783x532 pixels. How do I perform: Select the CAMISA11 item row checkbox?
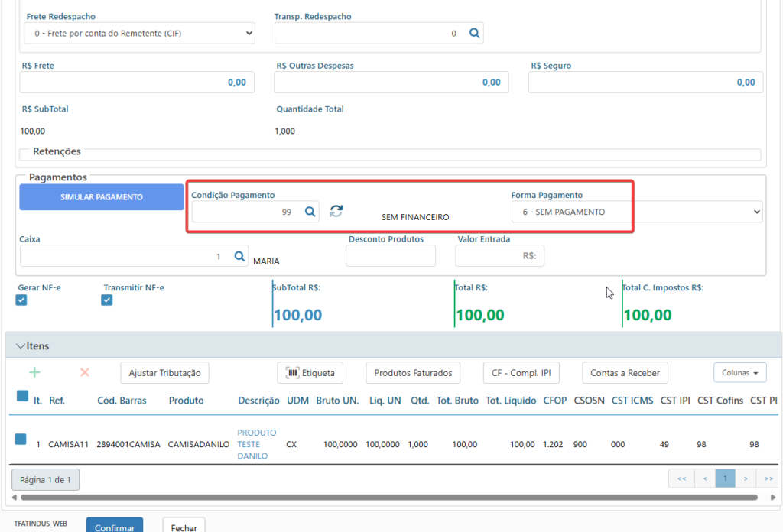pos(21,440)
